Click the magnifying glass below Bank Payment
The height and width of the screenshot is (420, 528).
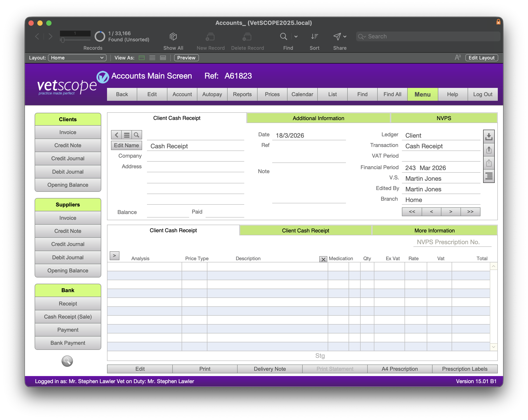[x=67, y=361]
